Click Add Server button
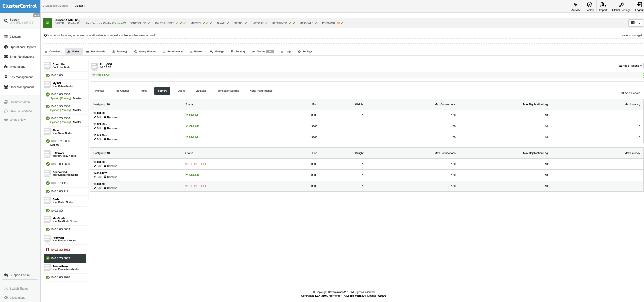 630,93
